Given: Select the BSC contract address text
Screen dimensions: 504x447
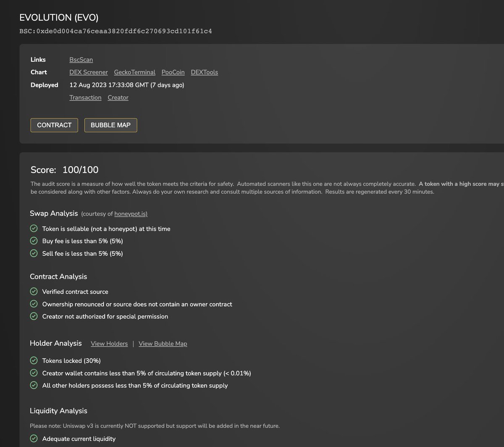Looking at the screenshot, I should pyautogui.click(x=115, y=32).
